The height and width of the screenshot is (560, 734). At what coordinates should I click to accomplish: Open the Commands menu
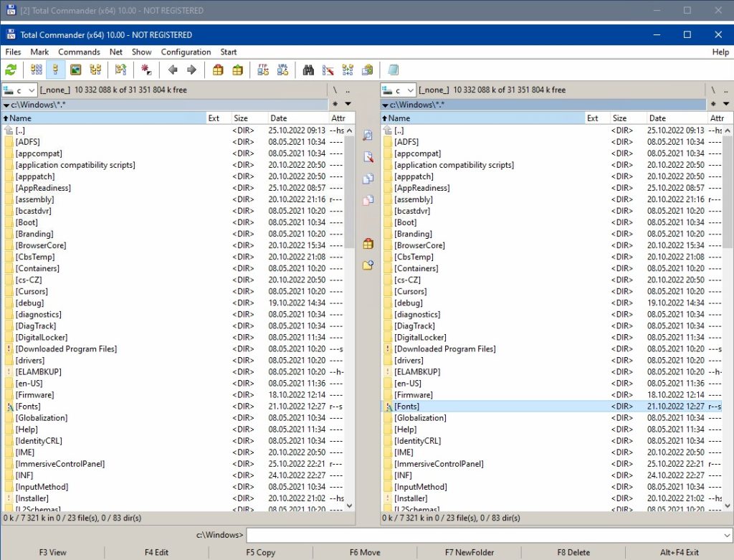coord(79,52)
